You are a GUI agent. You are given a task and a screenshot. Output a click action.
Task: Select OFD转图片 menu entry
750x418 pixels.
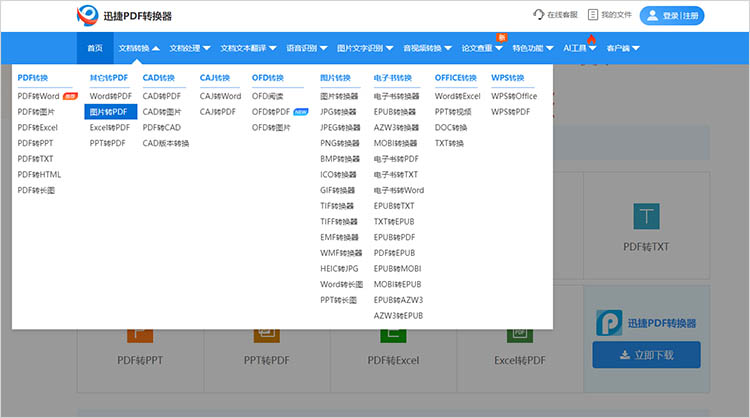pos(271,128)
